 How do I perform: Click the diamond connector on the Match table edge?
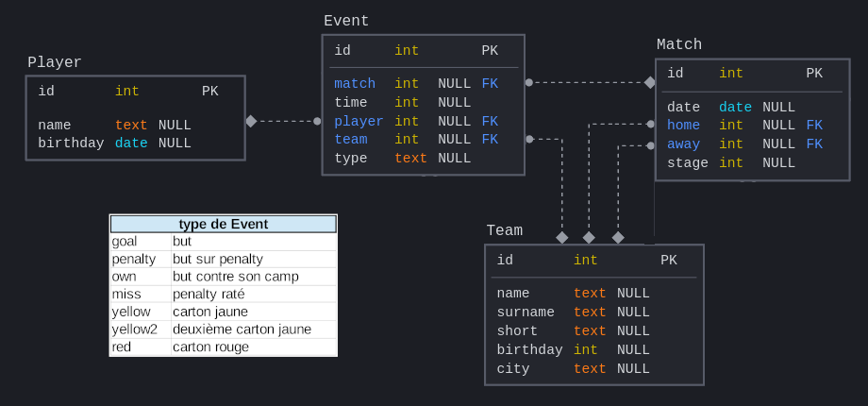point(650,82)
